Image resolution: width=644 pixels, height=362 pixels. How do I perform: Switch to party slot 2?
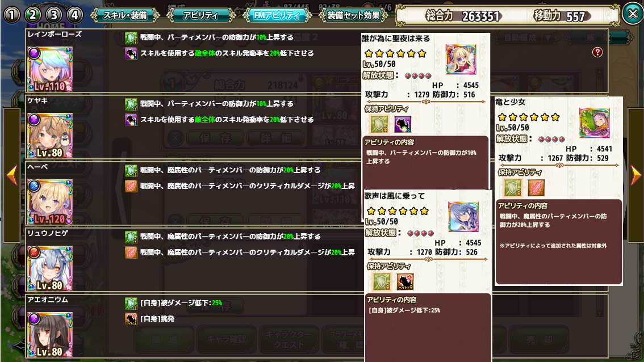33,15
